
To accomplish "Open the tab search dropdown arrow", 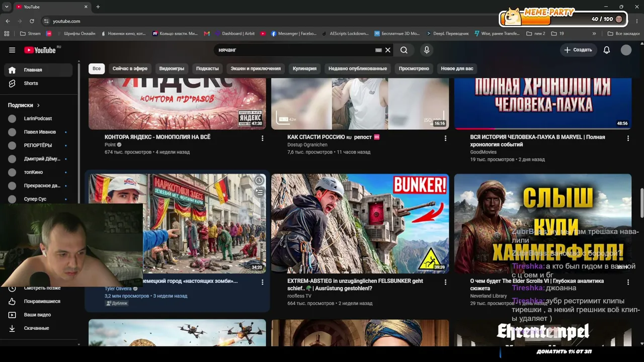I will click(7, 7).
